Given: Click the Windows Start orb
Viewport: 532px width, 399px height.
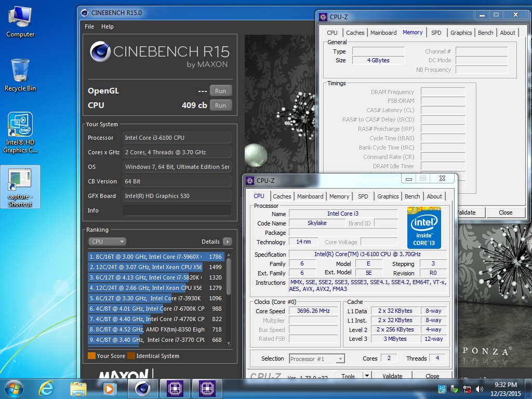Looking at the screenshot, I should point(14,389).
